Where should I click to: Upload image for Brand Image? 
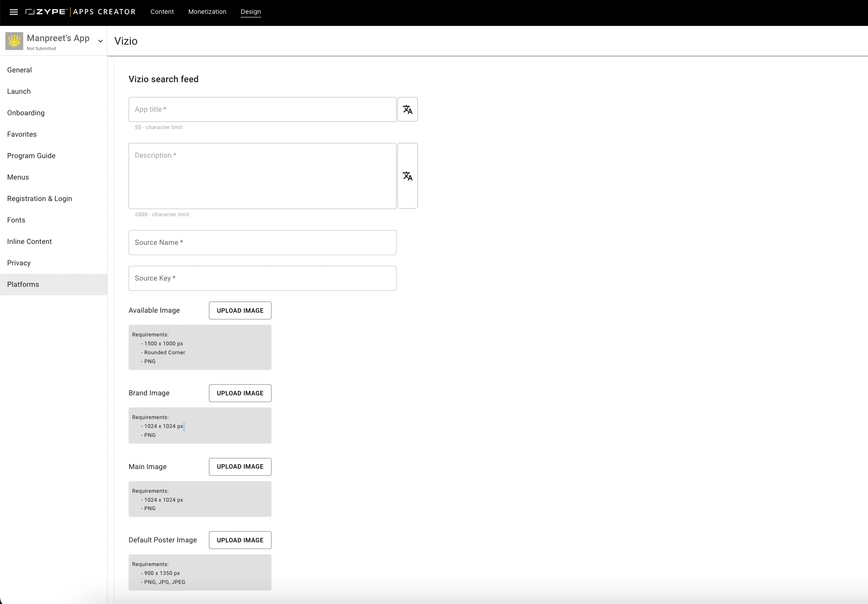240,393
